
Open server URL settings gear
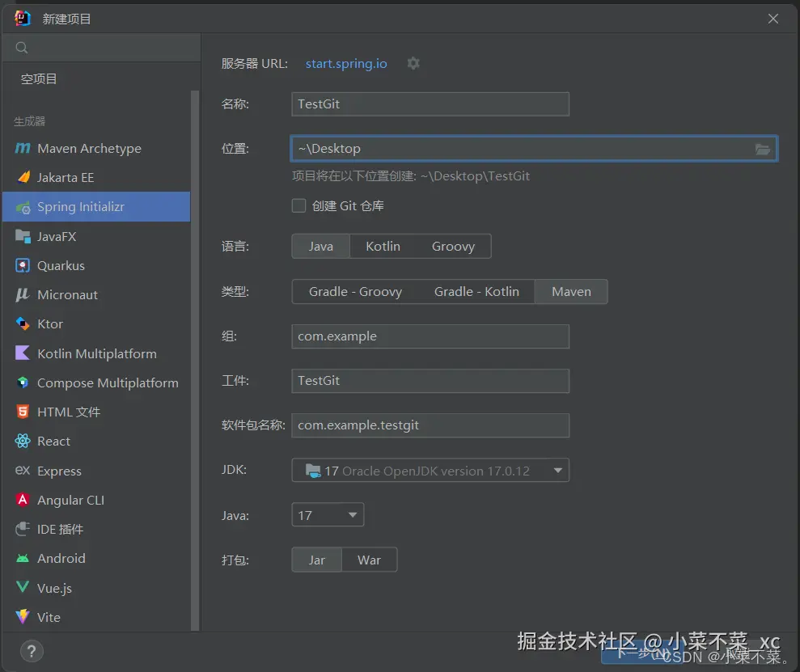(413, 63)
